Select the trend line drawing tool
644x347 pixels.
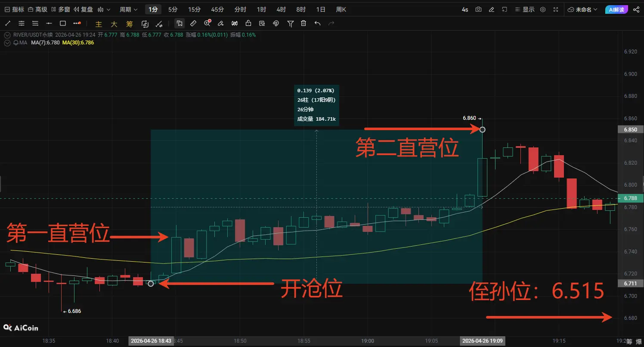[8, 23]
